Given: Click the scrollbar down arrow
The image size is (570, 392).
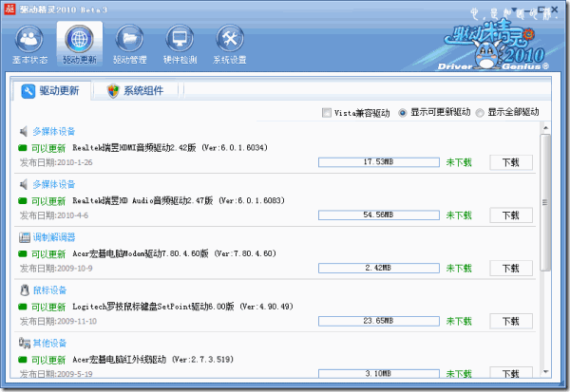Looking at the screenshot, I should click(545, 372).
